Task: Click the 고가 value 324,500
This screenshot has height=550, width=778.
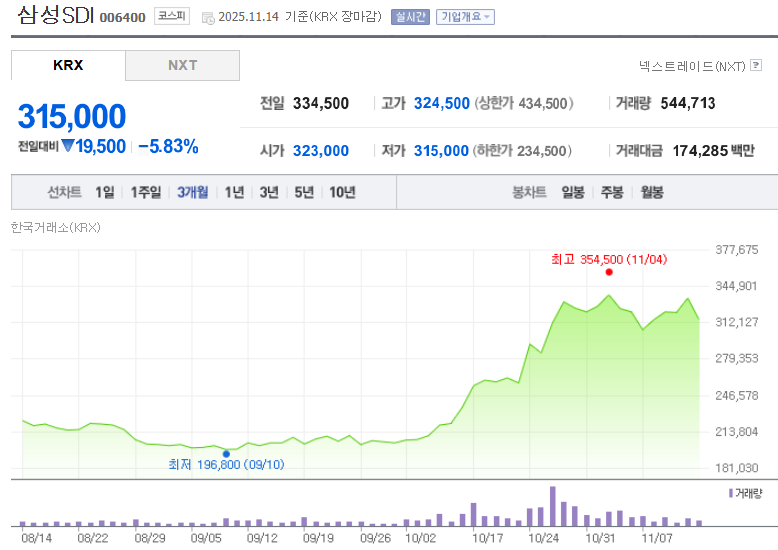Action: (x=442, y=103)
